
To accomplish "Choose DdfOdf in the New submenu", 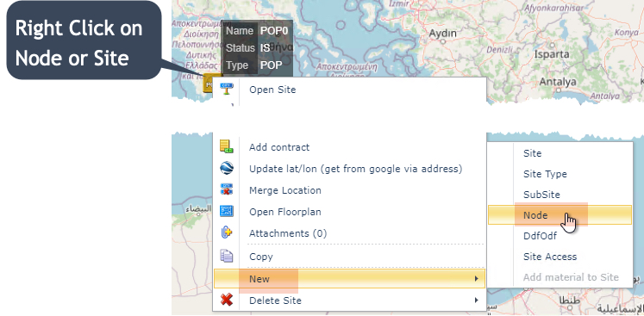I will point(560,236).
